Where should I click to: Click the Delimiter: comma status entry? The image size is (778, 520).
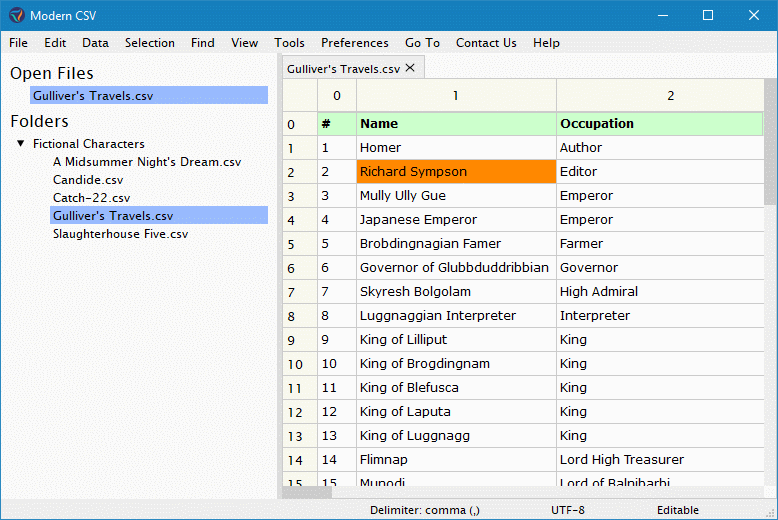tap(425, 510)
